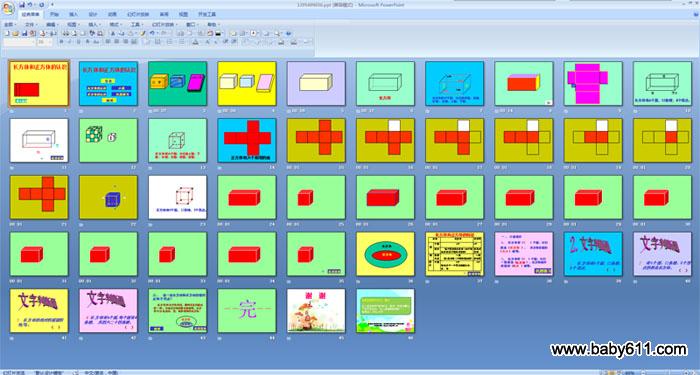Open the round Office button menu

[x=8, y=8]
